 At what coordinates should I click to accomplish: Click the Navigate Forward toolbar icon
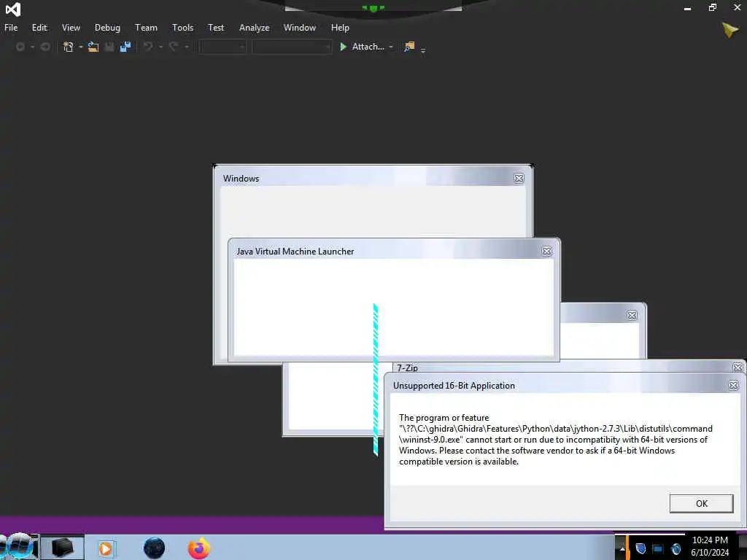click(x=45, y=47)
